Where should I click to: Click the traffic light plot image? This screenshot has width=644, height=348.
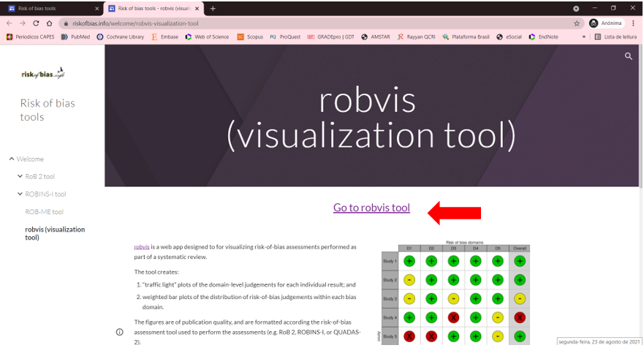455,292
